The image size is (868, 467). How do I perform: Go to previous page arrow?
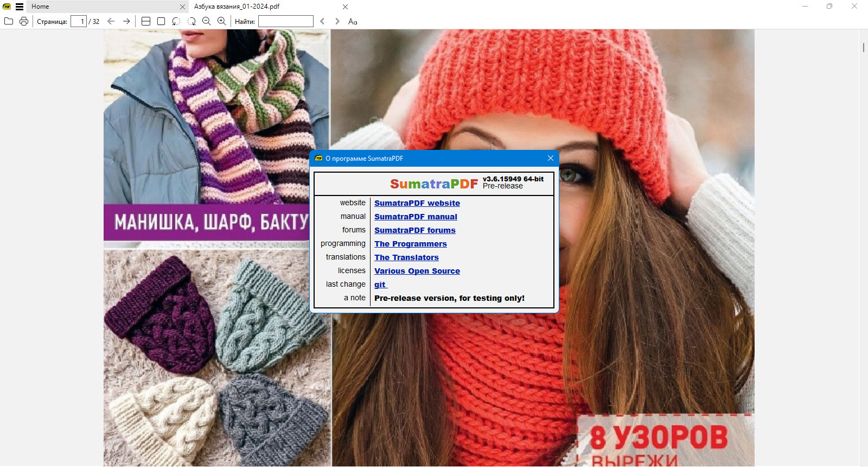point(111,21)
